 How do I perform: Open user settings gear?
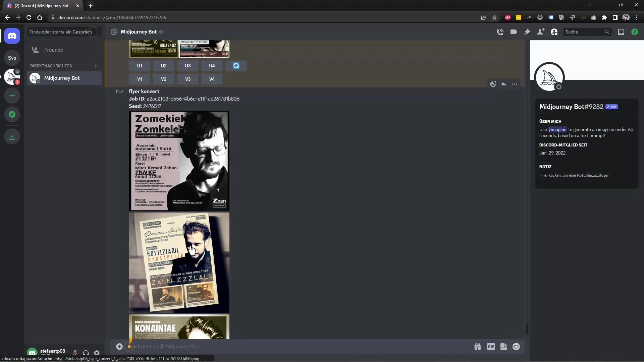(97, 353)
